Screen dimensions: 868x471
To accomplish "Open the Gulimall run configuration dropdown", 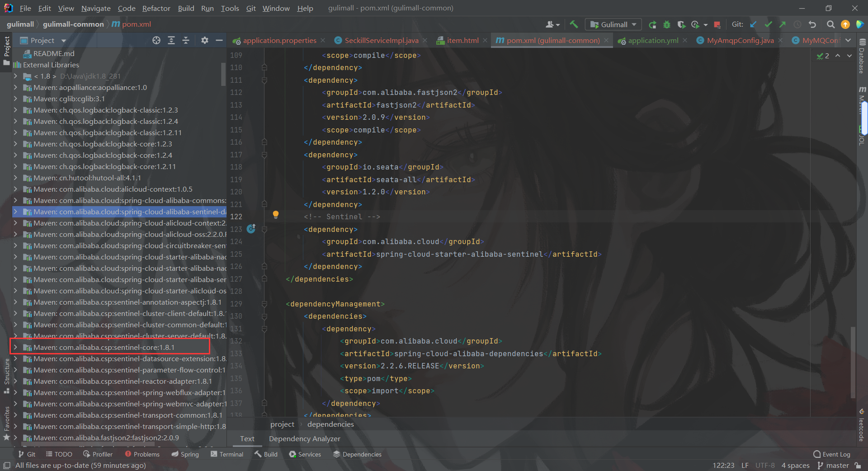I will click(614, 24).
